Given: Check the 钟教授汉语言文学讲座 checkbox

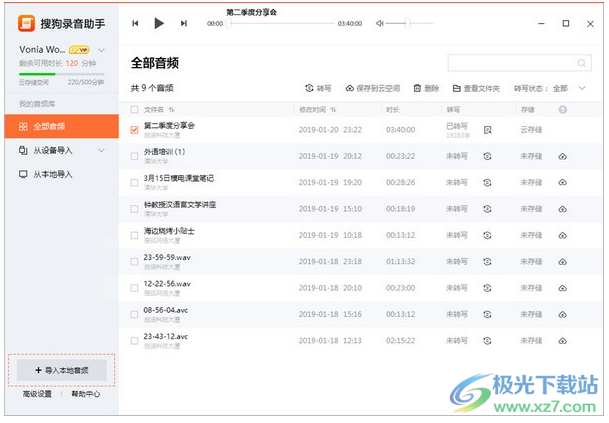Looking at the screenshot, I should tap(134, 209).
